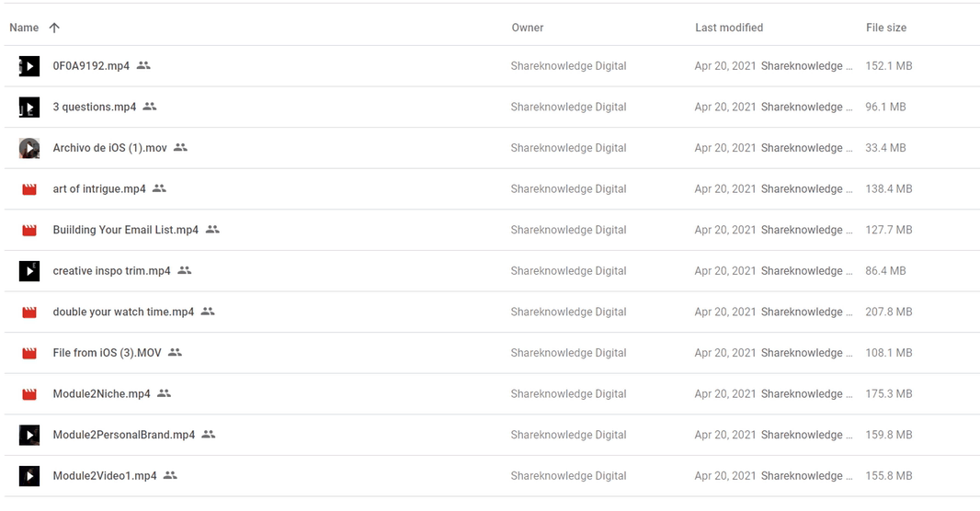Select the creative inspo trim.mp4 row
980x511 pixels.
click(491, 271)
